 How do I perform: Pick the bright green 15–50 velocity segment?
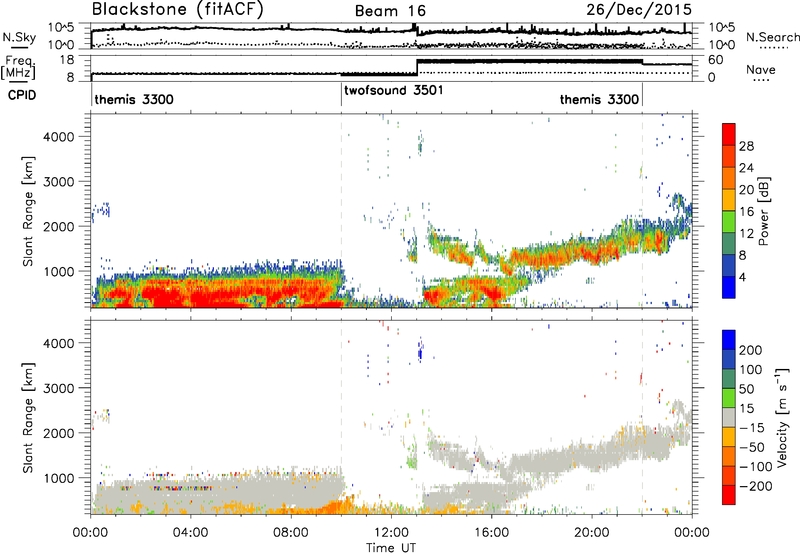pos(729,398)
